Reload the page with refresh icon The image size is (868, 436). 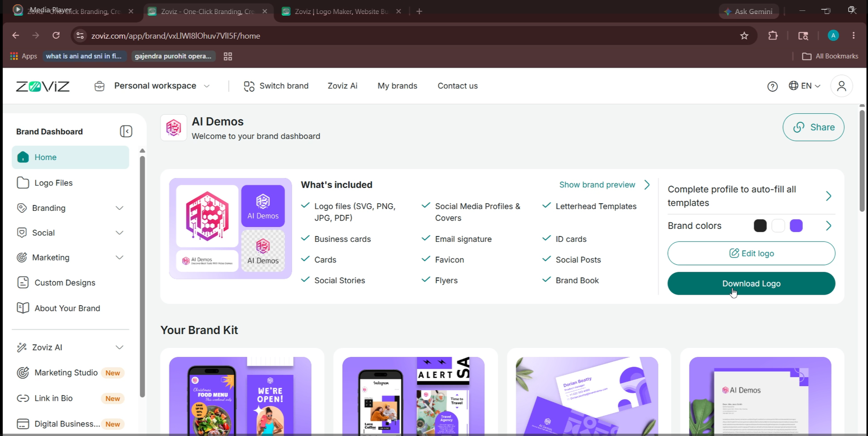[x=56, y=36]
